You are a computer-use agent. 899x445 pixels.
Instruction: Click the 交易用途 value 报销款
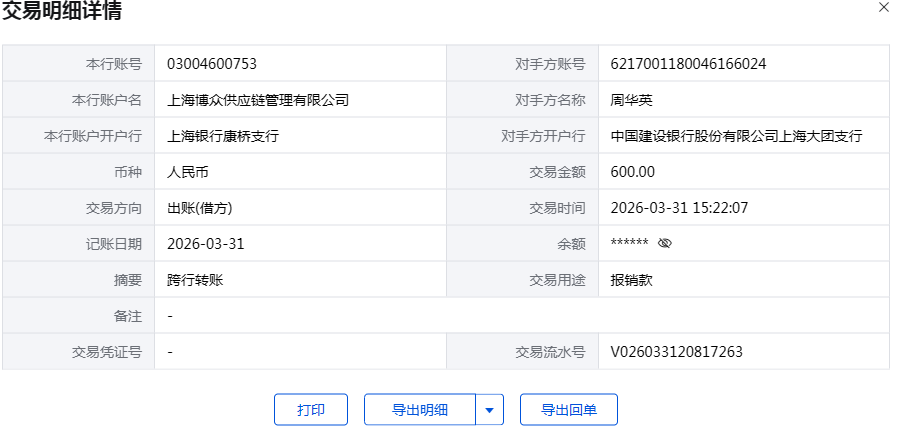pos(631,280)
